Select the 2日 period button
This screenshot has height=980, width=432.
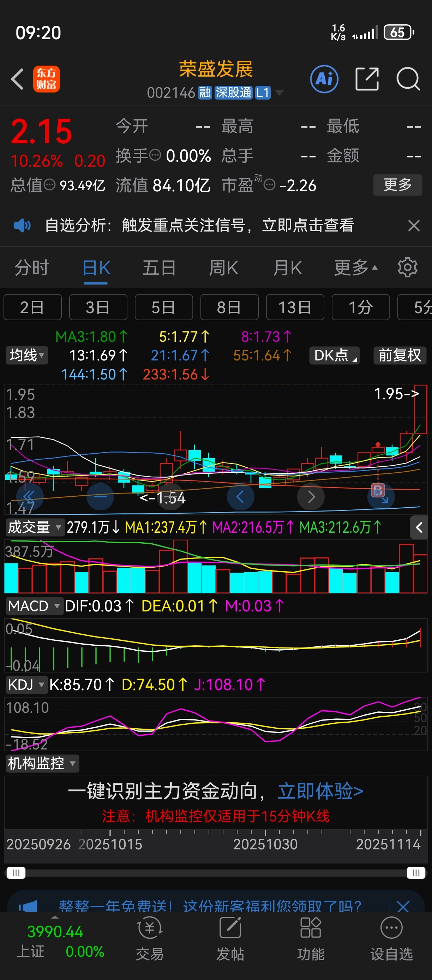click(x=32, y=307)
